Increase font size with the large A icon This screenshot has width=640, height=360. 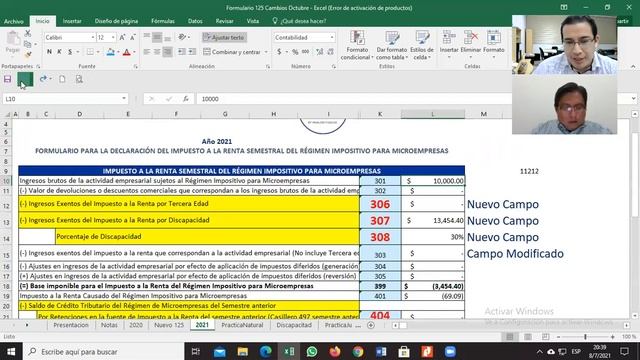click(x=122, y=38)
